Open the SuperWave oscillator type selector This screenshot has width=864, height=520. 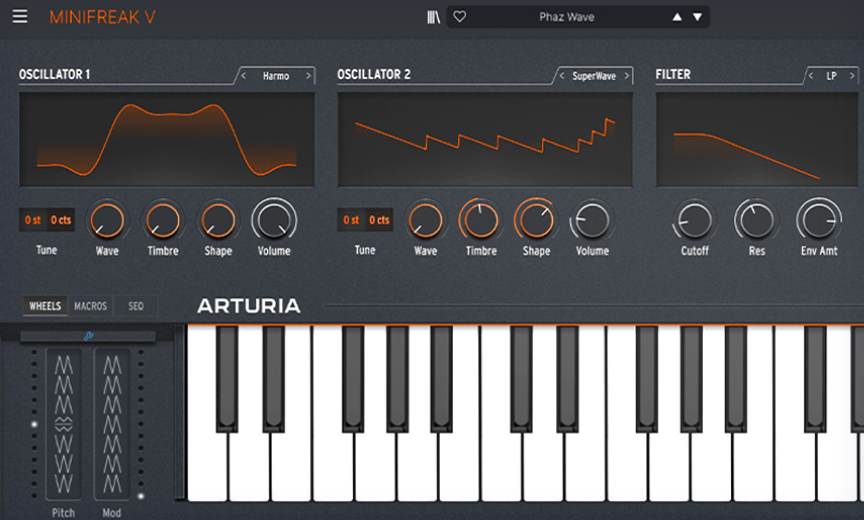coord(593,76)
